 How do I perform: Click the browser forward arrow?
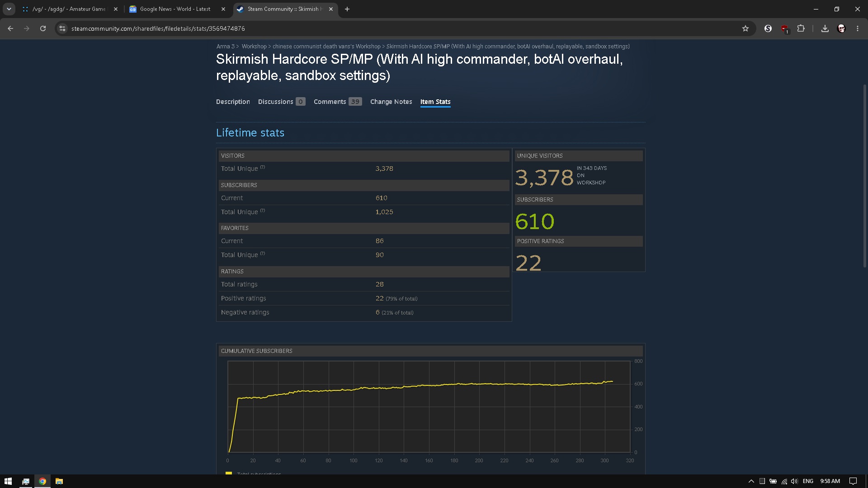tap(27, 28)
